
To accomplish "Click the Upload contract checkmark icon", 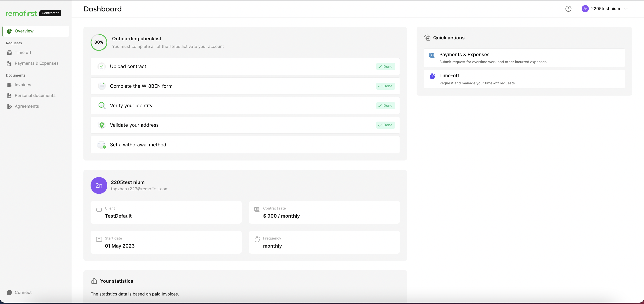I will tap(102, 66).
